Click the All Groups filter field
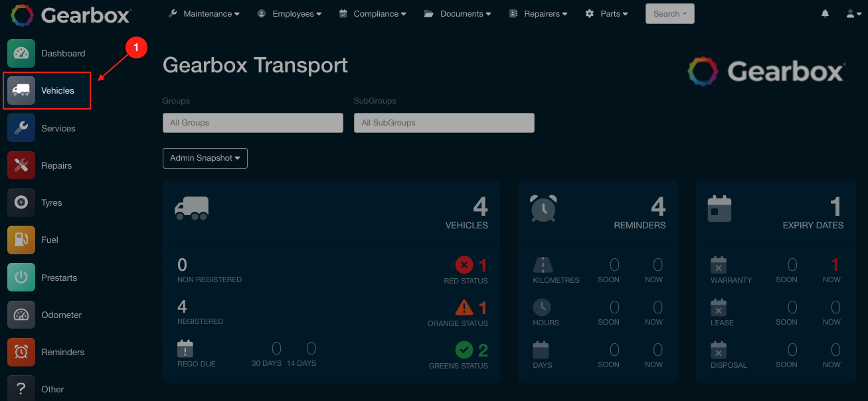 [x=253, y=123]
